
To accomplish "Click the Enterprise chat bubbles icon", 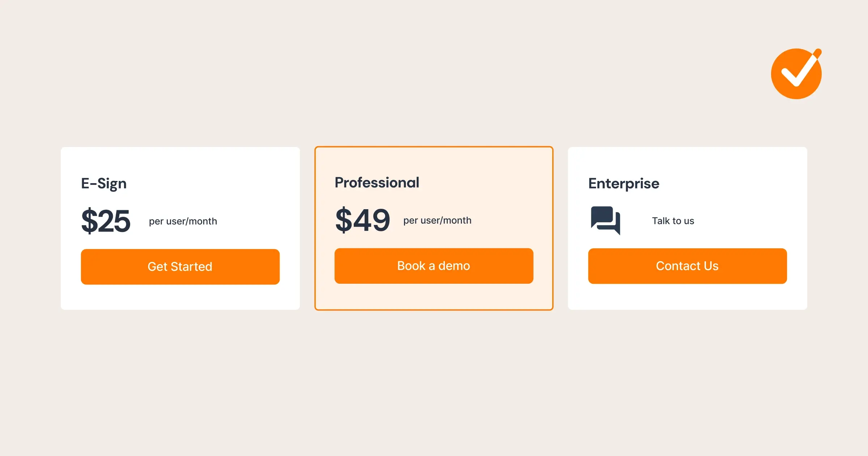I will pos(605,220).
